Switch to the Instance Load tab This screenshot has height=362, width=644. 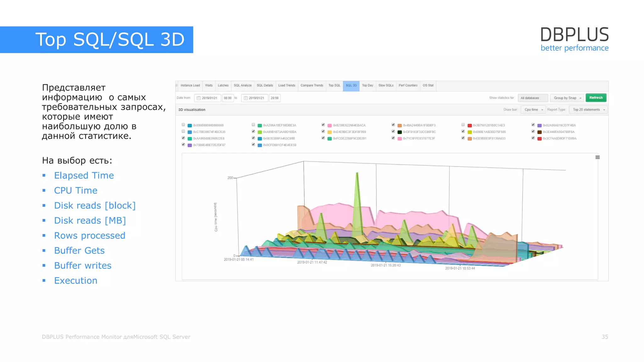point(190,85)
